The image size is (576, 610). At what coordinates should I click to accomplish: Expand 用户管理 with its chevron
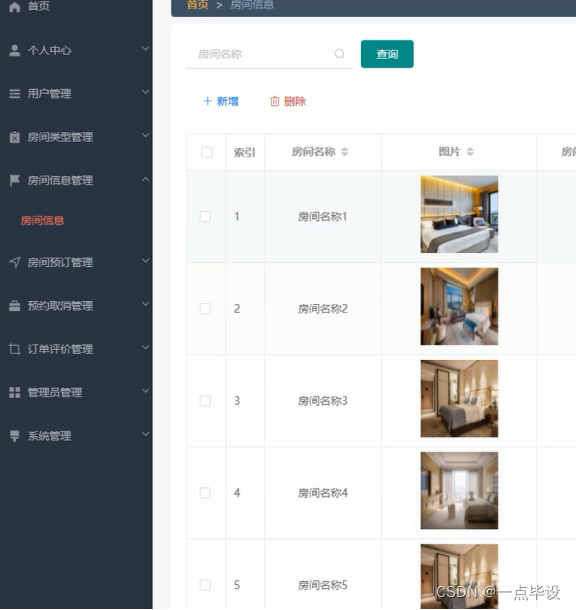[145, 92]
